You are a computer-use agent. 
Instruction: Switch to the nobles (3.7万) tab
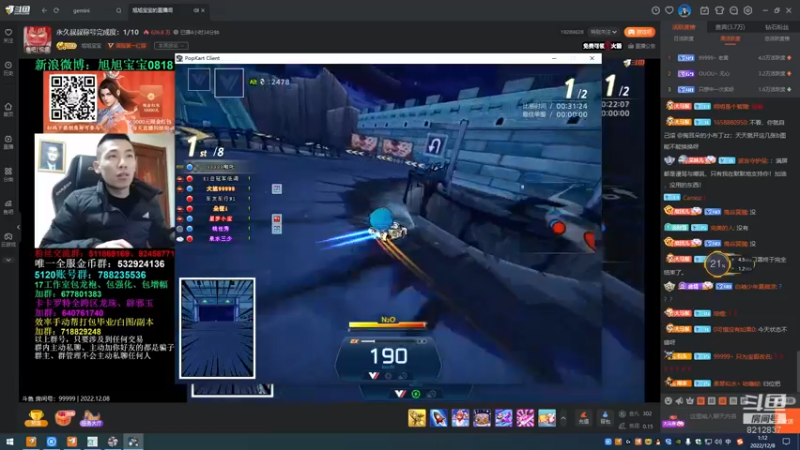point(730,27)
